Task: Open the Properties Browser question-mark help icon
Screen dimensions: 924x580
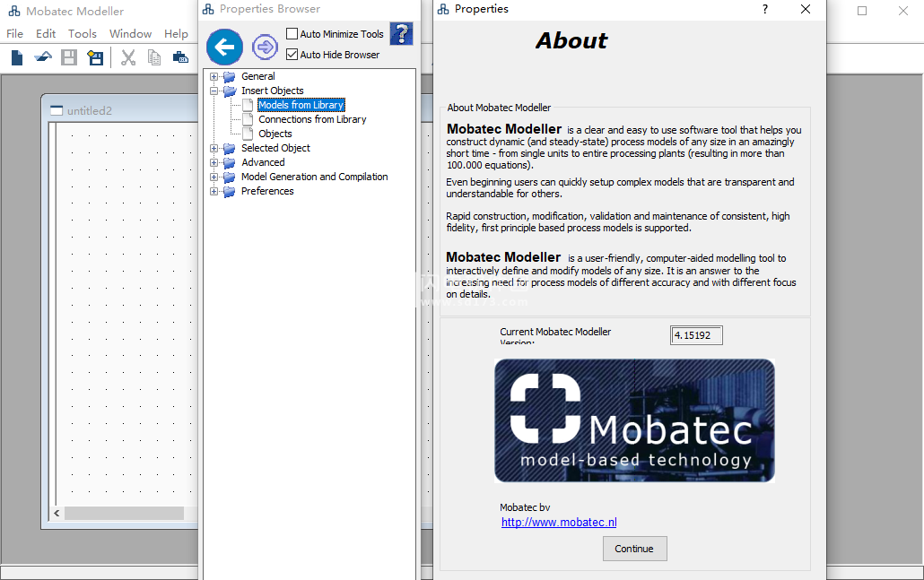Action: [x=401, y=33]
